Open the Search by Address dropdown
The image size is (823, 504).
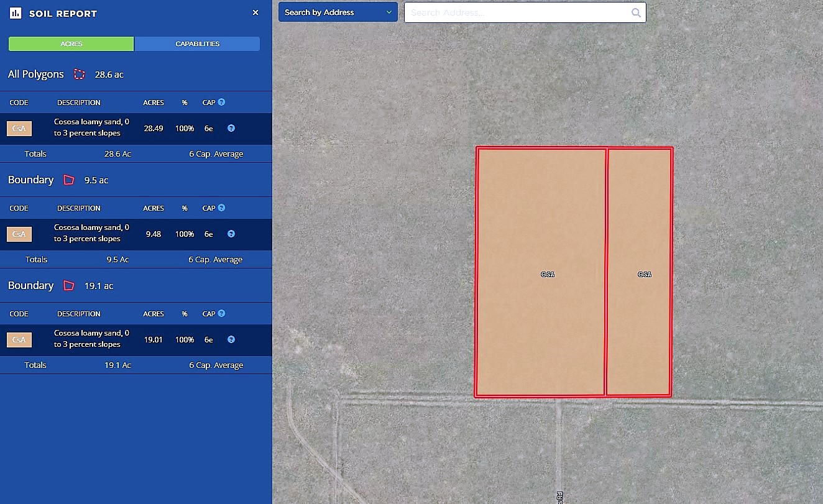coord(338,12)
